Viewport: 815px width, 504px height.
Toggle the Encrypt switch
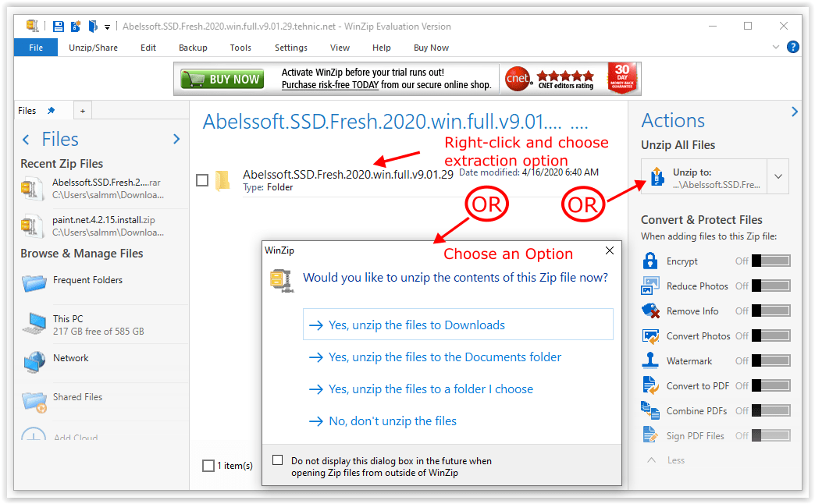point(771,261)
